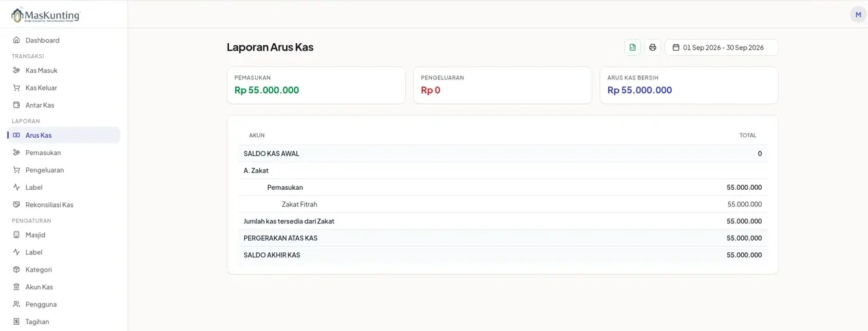Go to Dashboard
Viewport: 868px width, 331px height.
[x=64, y=40]
